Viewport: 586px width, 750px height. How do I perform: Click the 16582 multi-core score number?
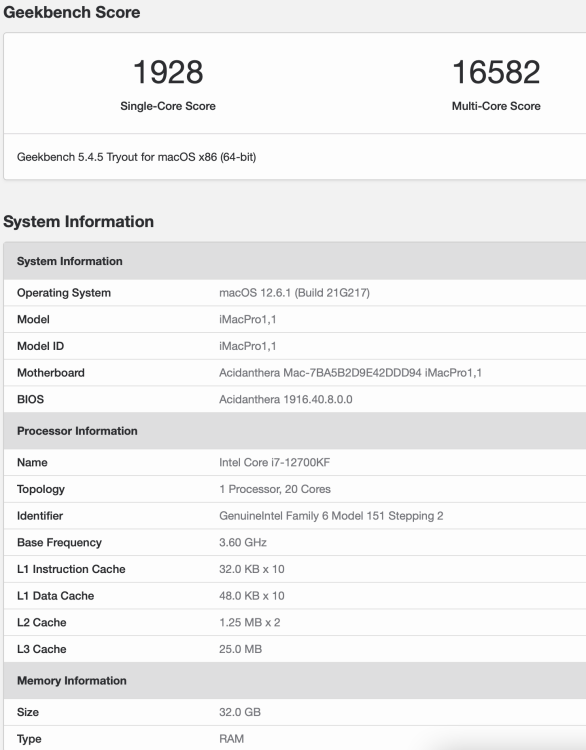pos(496,72)
